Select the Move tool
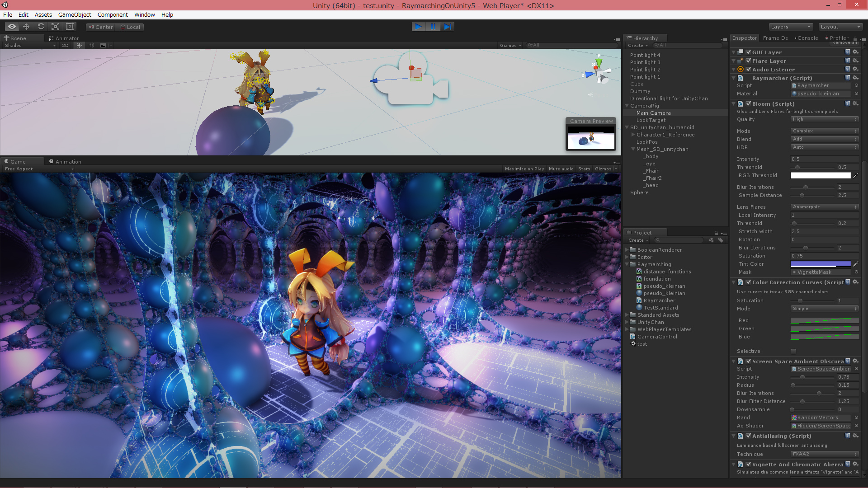Image resolution: width=868 pixels, height=488 pixels. coord(26,27)
